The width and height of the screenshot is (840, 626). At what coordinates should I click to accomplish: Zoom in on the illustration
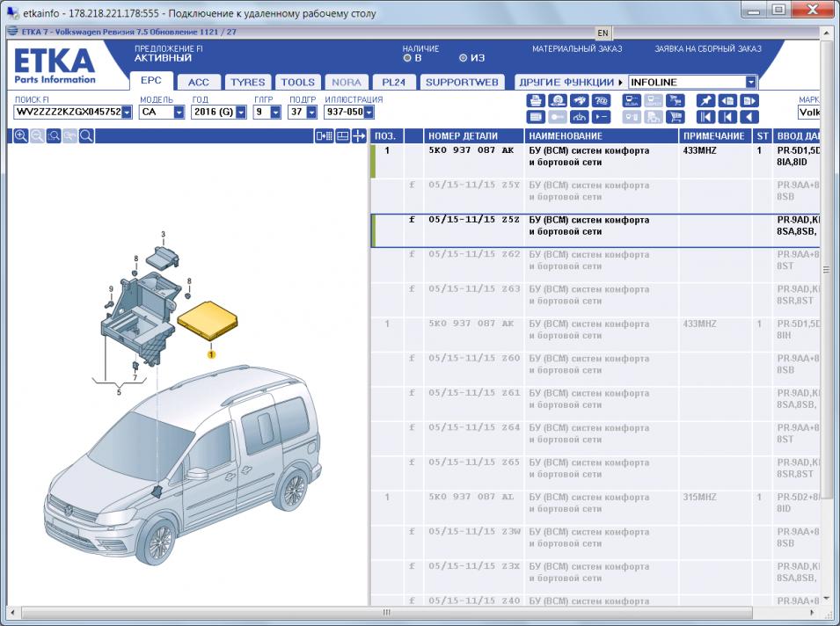(21, 136)
